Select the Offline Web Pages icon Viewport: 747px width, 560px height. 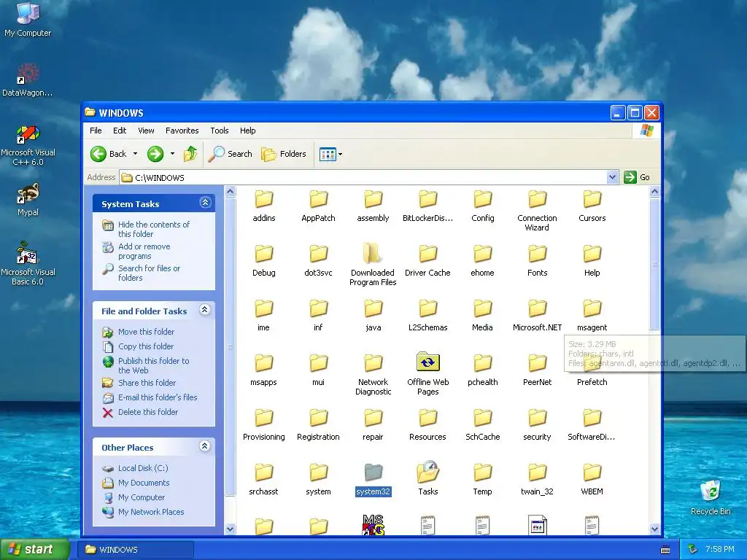[x=427, y=363]
